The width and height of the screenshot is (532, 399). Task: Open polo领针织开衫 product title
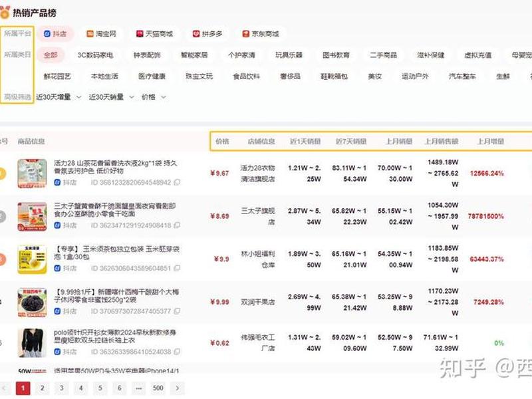tap(114, 336)
